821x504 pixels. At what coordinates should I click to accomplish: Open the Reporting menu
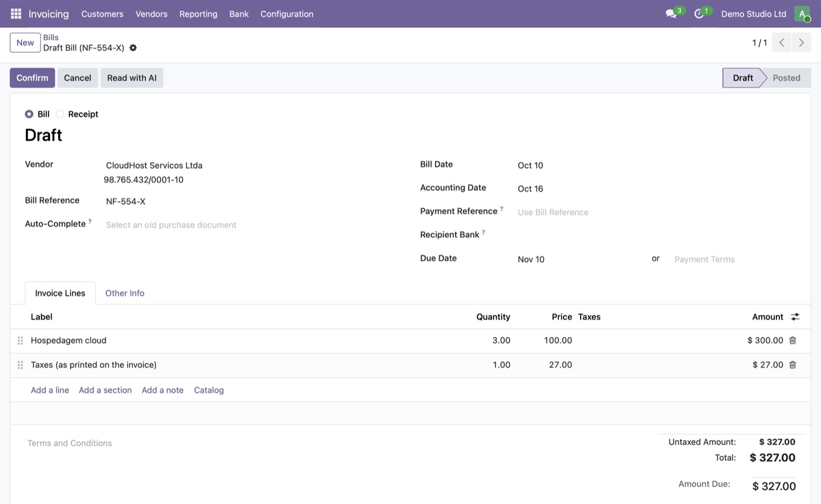point(198,13)
